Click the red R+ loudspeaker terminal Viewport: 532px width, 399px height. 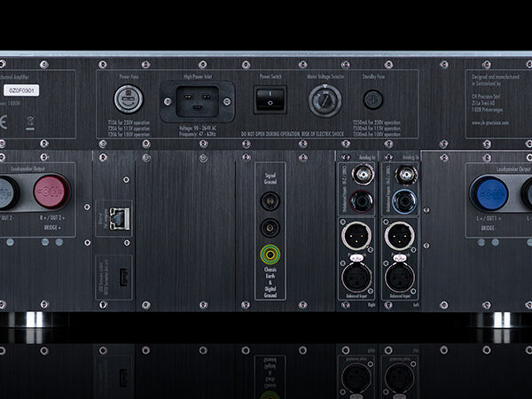[x=51, y=190]
